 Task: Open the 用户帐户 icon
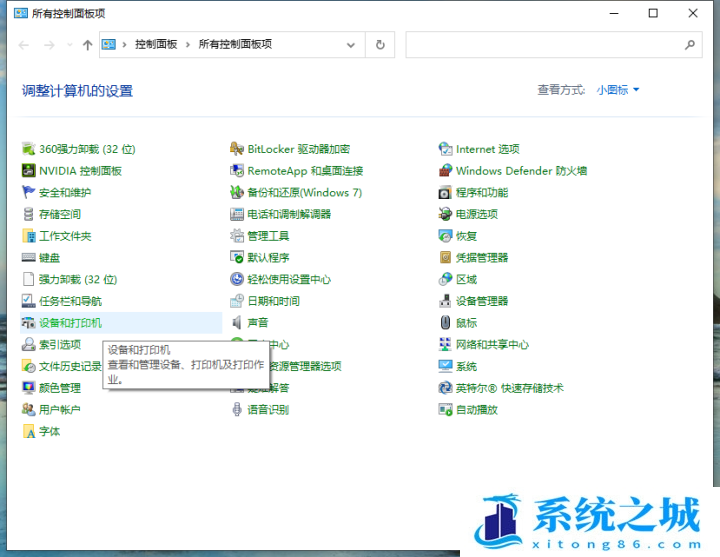(28, 409)
